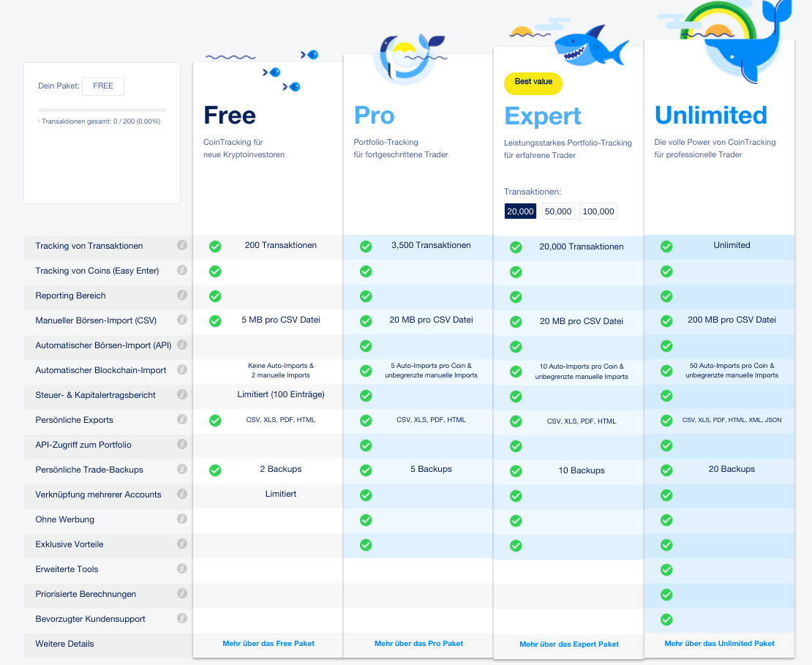View info for Steuer- & Kapitalertragsbericht

[181, 394]
